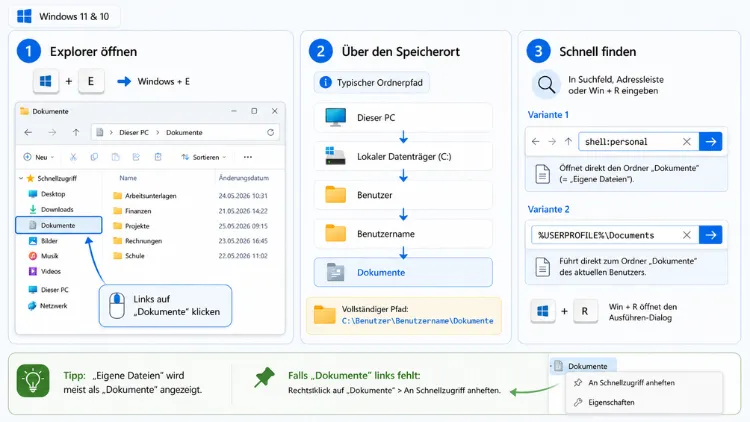Click Dokumente in the address bar breadcrumb
The image size is (750, 422).
coord(184,133)
